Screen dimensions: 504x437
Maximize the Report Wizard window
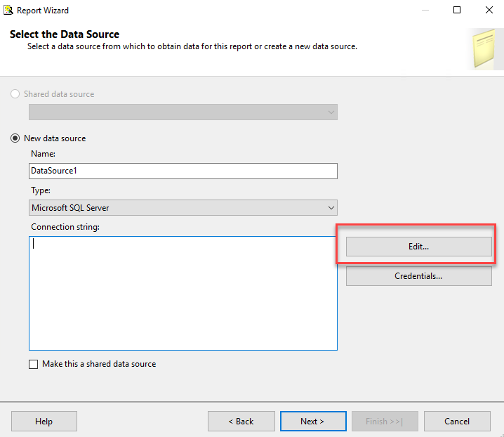[457, 10]
